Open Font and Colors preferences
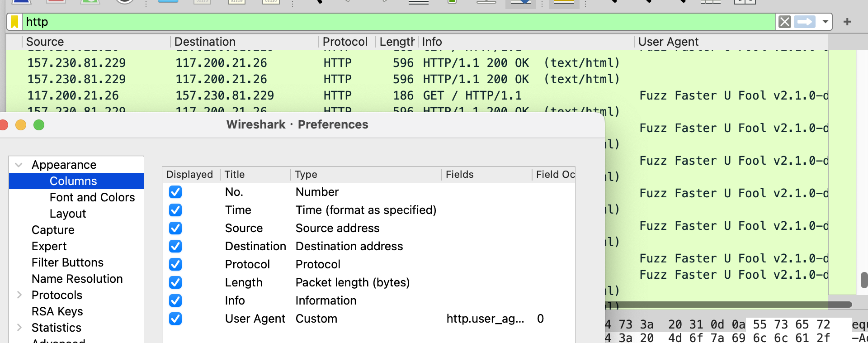Viewport: 868px width, 343px height. (92, 197)
